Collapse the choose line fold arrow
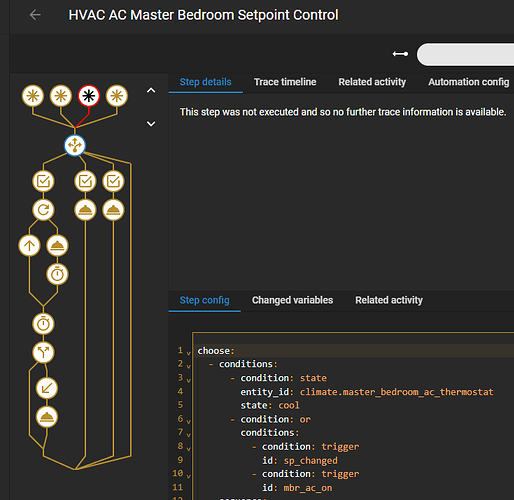This screenshot has width=514, height=500. click(x=188, y=353)
